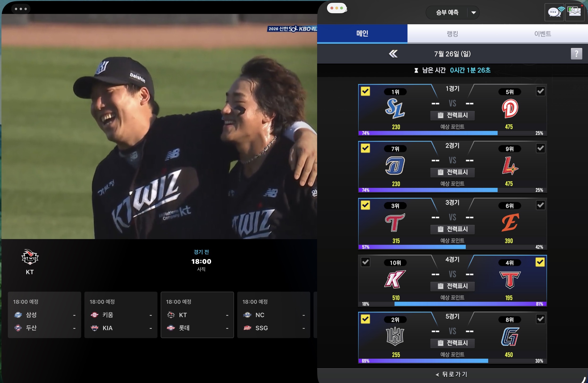
Task: Click the Hanwha Eagles logo in game 3
Action: (510, 222)
